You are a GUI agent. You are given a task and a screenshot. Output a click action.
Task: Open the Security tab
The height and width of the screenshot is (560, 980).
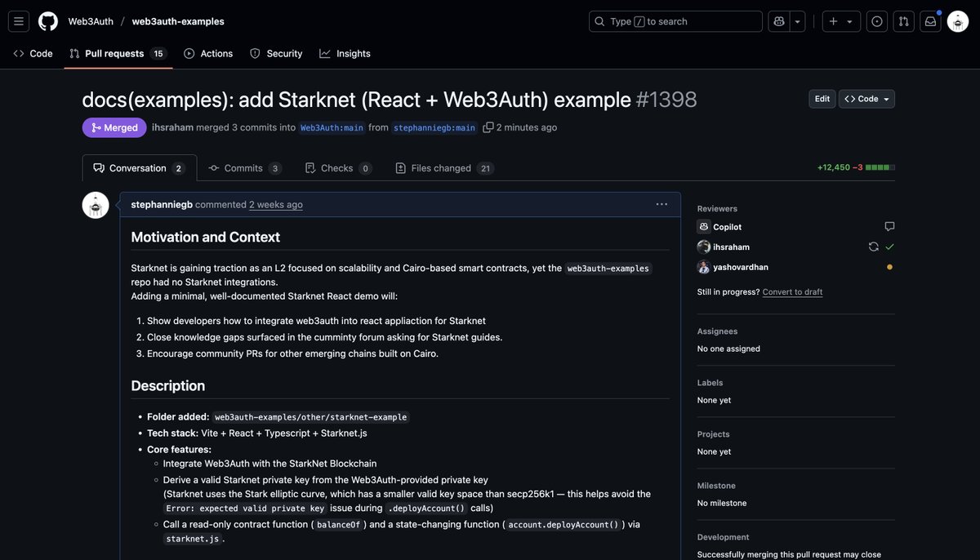(276, 54)
